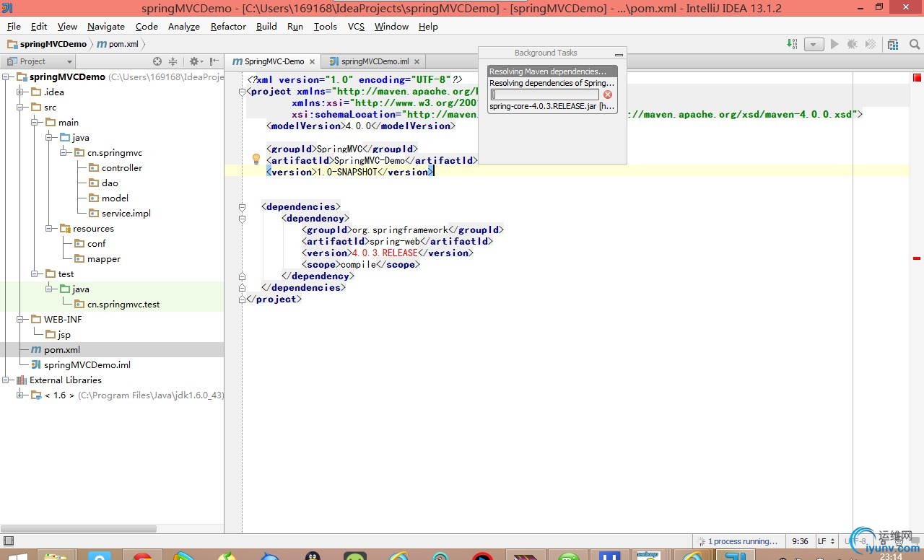Click the Maven resolving progress bar
The image size is (924, 560).
tap(545, 95)
